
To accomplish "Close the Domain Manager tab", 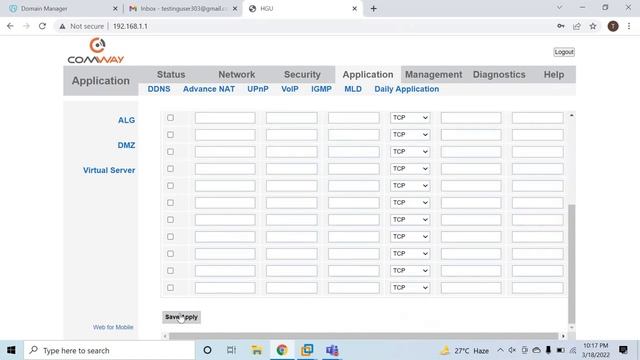I will click(x=115, y=9).
